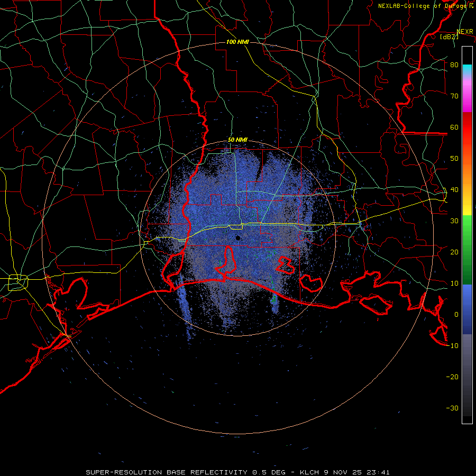This screenshot has height=476, width=476.
Task: Click the green segment of the color bar
Action: (467, 250)
